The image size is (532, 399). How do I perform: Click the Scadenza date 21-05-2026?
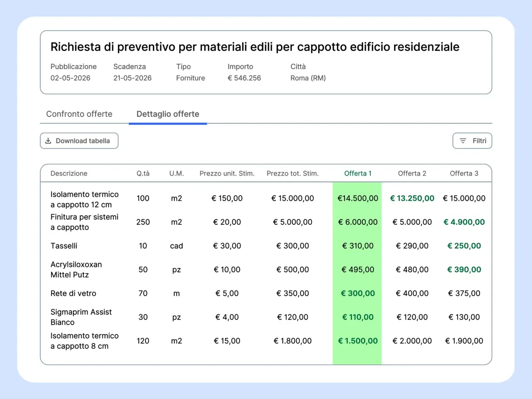133,78
